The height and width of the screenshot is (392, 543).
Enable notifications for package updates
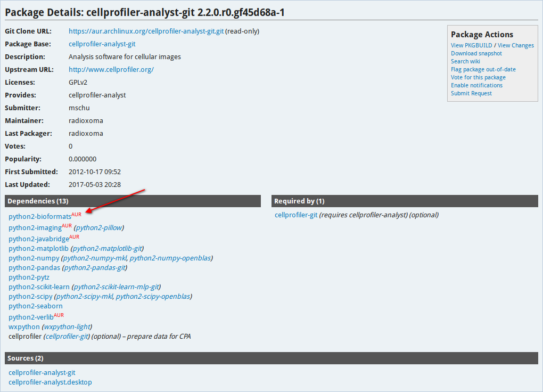point(476,85)
